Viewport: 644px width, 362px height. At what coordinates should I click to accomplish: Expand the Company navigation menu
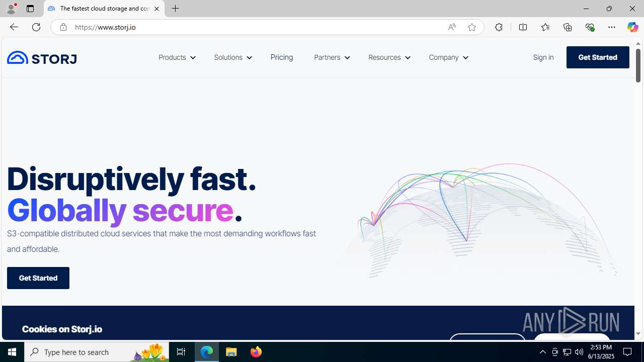point(448,57)
